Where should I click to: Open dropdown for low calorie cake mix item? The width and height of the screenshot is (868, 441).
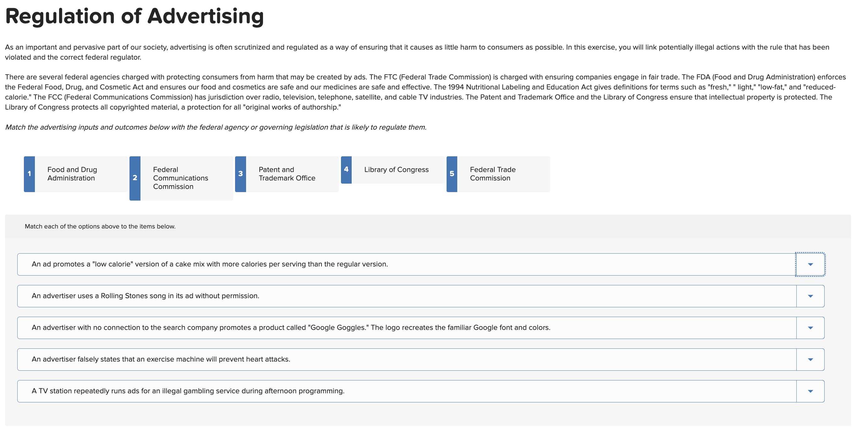tap(810, 264)
